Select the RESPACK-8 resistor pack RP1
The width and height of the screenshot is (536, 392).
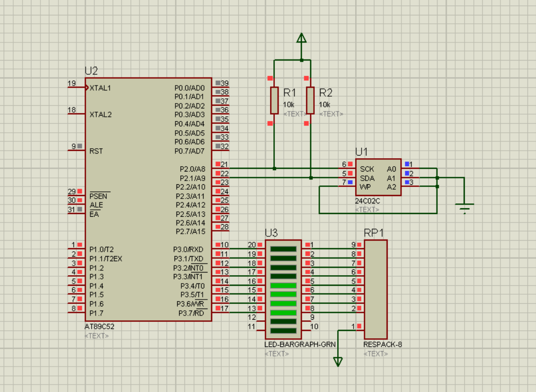(375, 289)
